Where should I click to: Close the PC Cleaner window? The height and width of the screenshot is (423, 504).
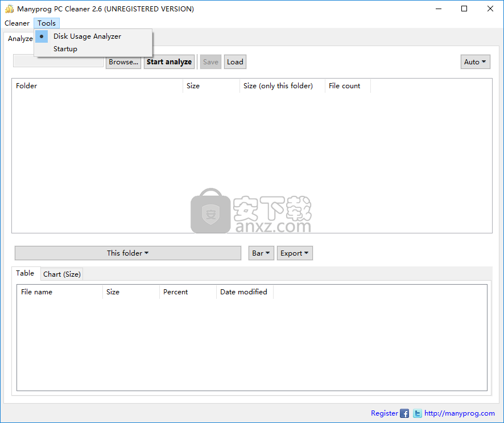490,9
